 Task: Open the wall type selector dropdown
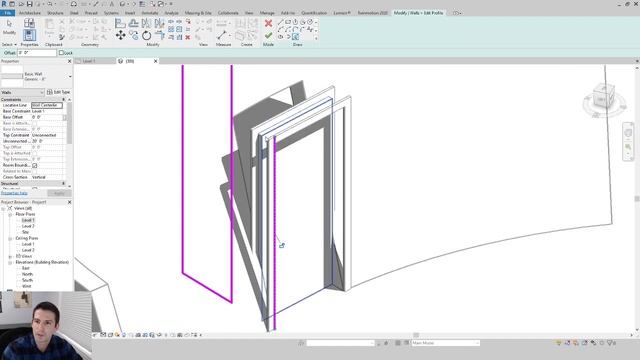tap(70, 76)
